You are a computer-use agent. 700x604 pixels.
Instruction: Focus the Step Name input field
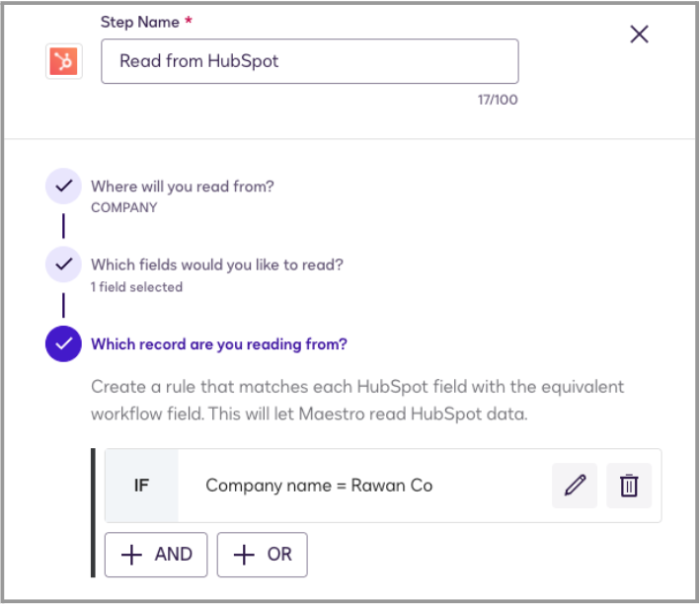[x=310, y=61]
